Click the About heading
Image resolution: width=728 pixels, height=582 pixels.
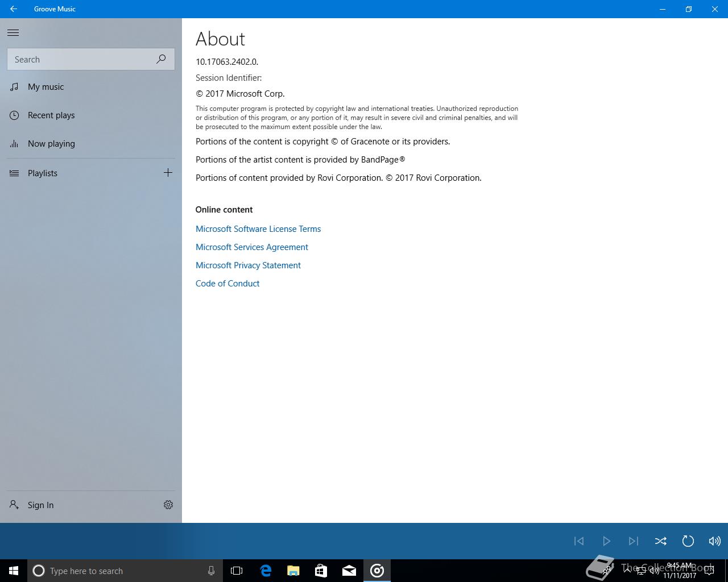(220, 39)
